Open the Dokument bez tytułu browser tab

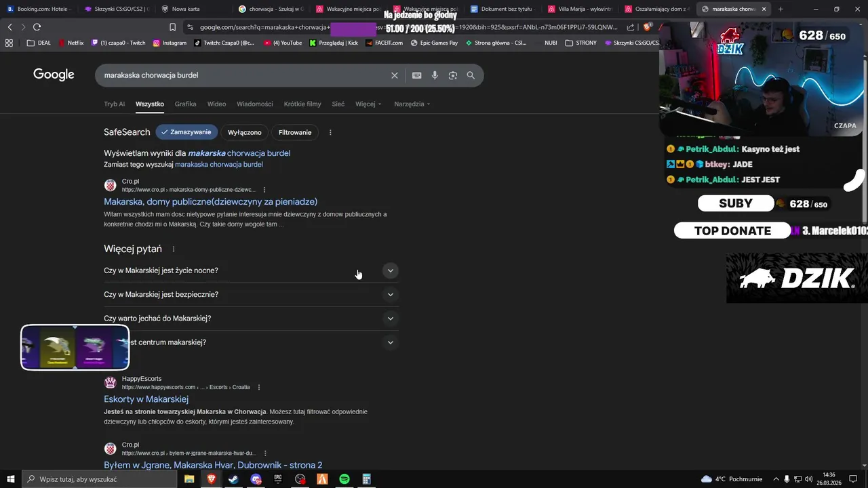pos(503,9)
